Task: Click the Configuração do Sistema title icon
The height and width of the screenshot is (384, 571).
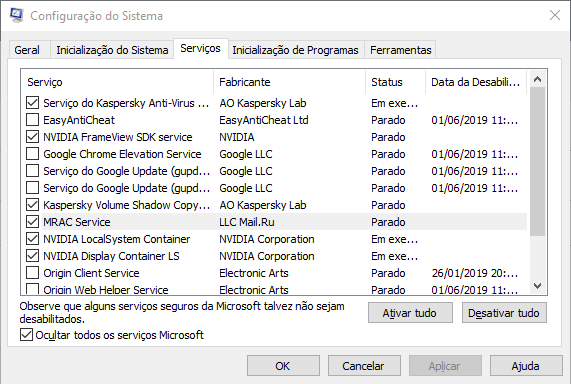Action: coord(17,15)
